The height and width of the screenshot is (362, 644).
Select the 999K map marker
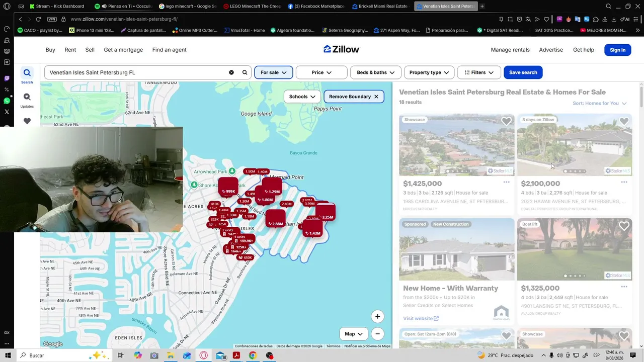pyautogui.click(x=228, y=188)
